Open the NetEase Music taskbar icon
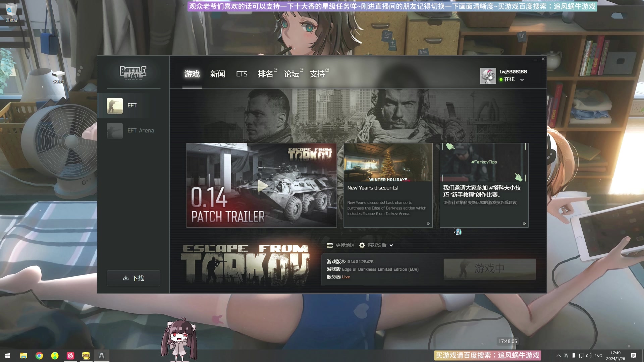The height and width of the screenshot is (362, 644). [70, 356]
